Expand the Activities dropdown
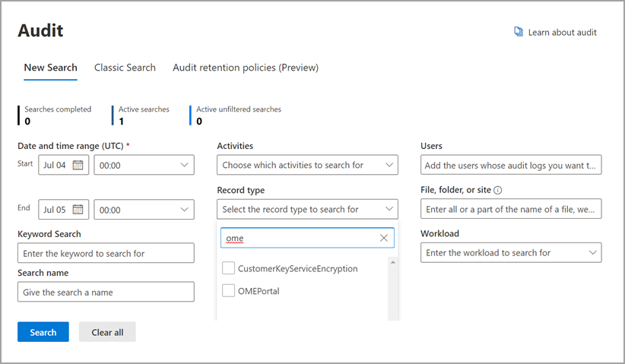 [x=389, y=165]
